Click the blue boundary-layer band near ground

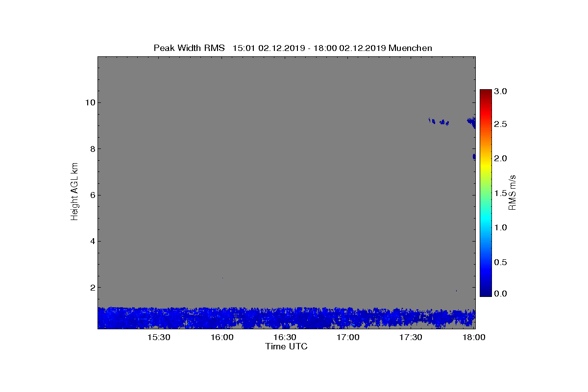286,318
